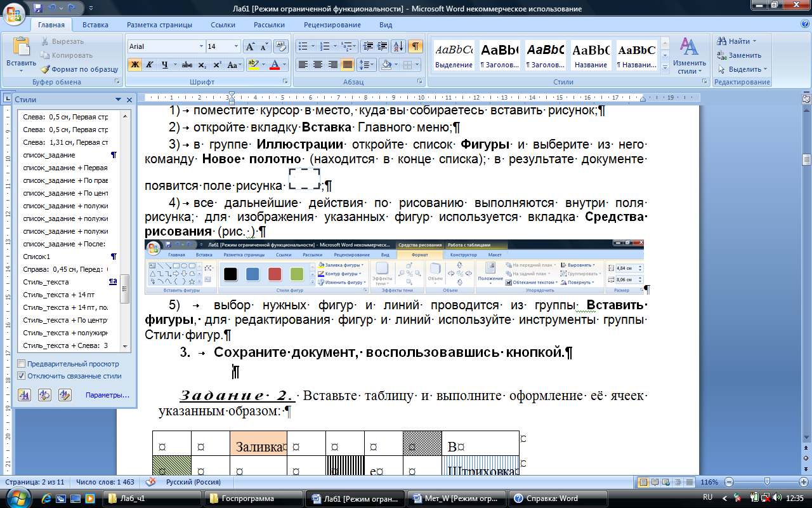Viewport: 812px width, 508px height.
Task: Open the font size 14 dropdown
Action: pyautogui.click(x=237, y=46)
